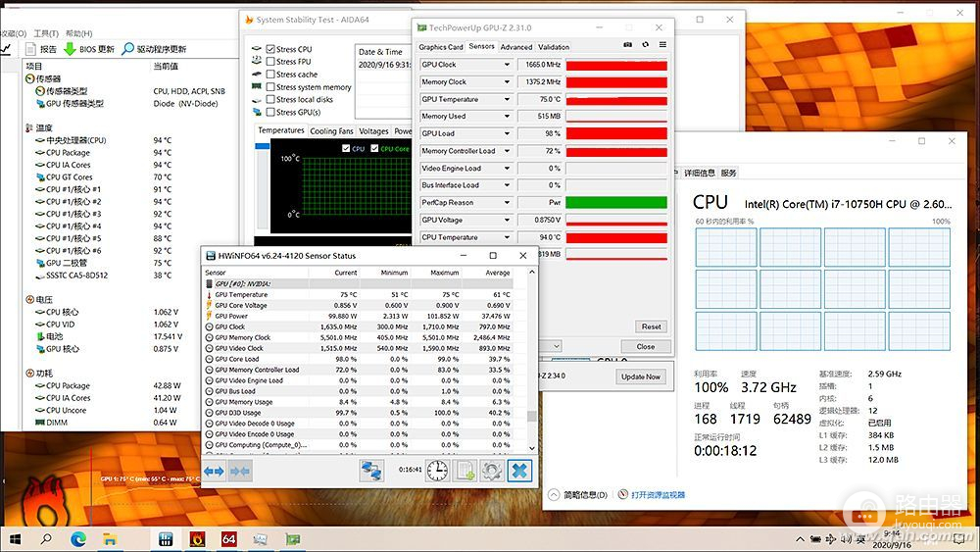Switch to Advanced tab in GPU-Z
Viewport: 980px width, 552px height.
516,47
